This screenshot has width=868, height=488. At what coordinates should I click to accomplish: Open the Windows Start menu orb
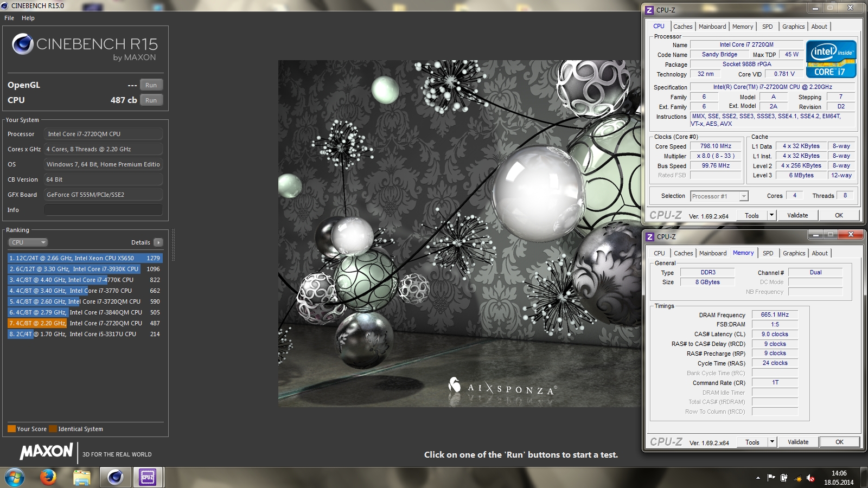coord(15,477)
